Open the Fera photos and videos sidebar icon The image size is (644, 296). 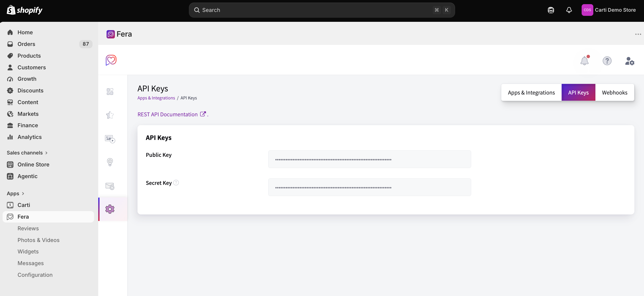[110, 139]
